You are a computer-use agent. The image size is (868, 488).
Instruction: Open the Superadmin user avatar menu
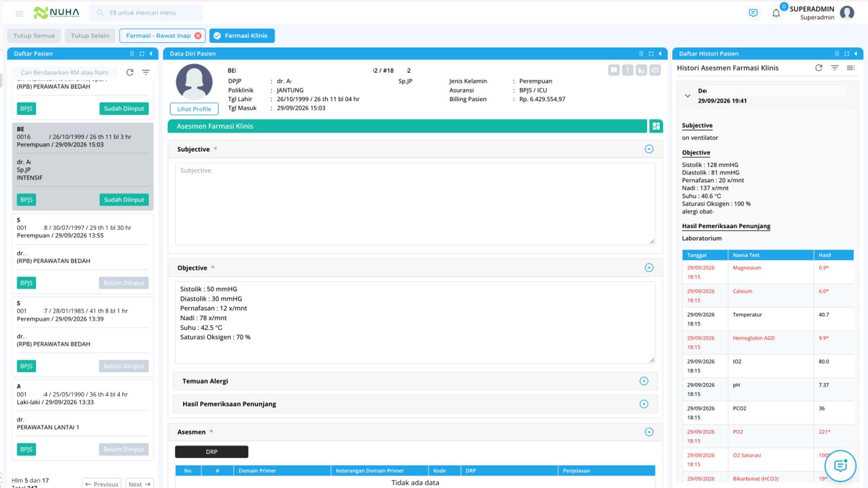[x=847, y=12]
